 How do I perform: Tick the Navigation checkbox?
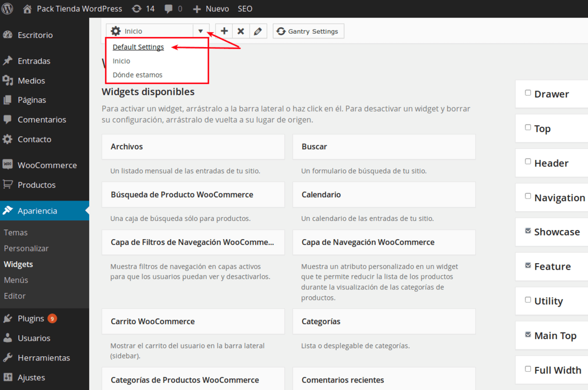click(528, 196)
